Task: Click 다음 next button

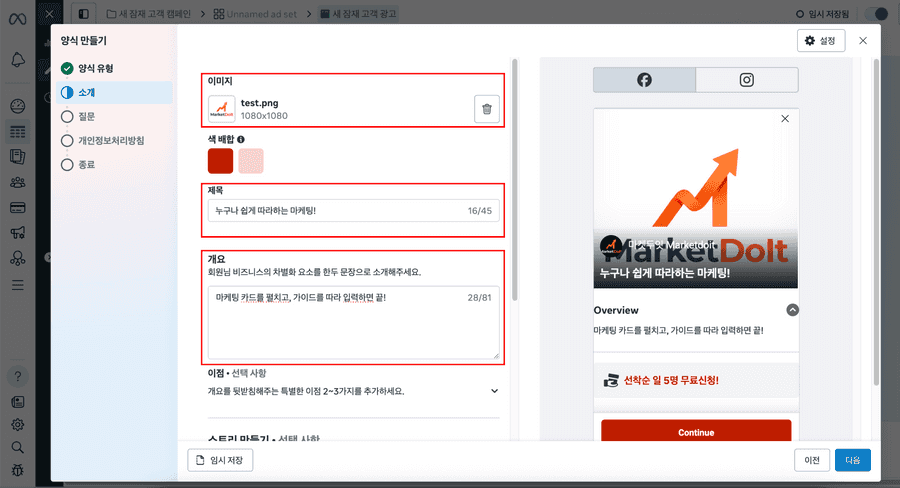Action: [x=853, y=460]
